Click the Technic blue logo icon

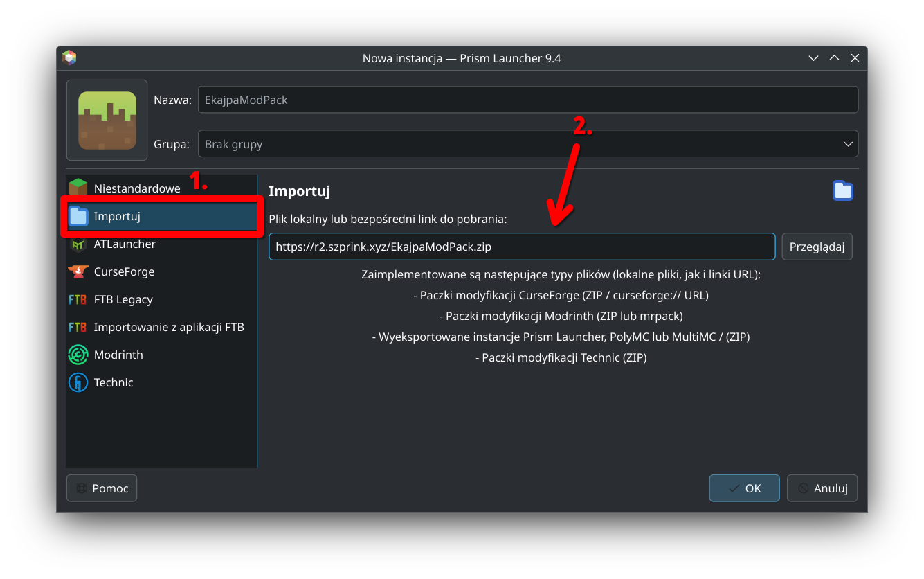(x=78, y=382)
